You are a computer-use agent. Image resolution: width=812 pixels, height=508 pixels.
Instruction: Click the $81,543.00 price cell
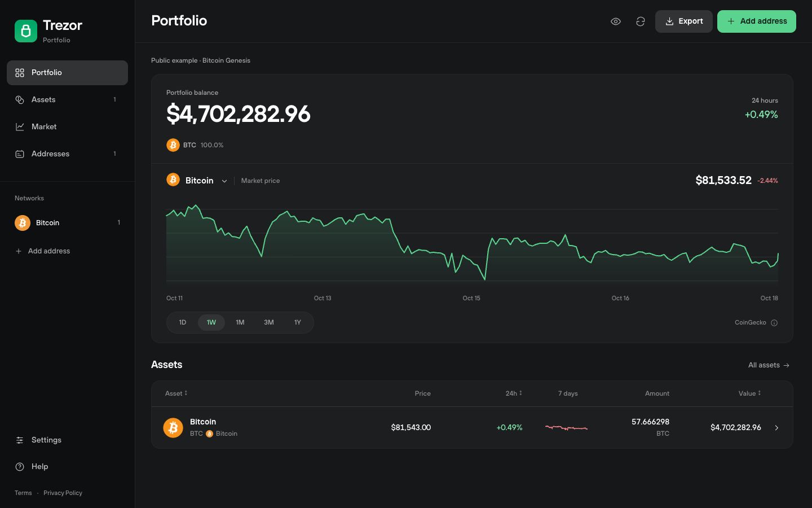coord(411,427)
